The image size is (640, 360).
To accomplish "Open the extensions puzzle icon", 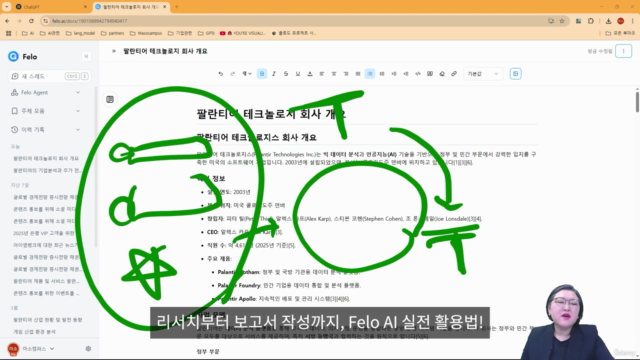I will pos(591,21).
